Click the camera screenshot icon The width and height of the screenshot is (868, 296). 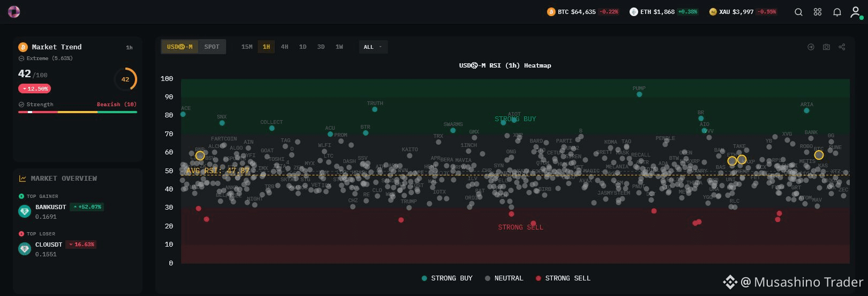pos(826,47)
